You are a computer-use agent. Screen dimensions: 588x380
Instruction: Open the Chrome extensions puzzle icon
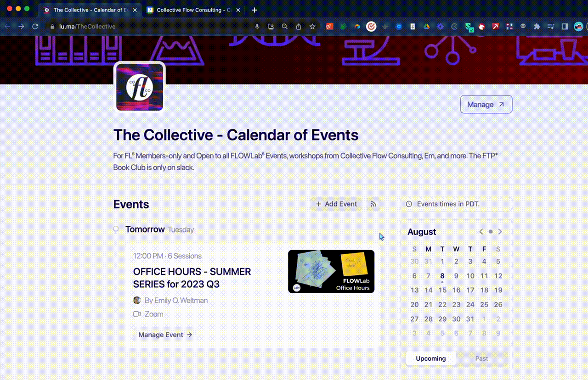click(x=537, y=27)
